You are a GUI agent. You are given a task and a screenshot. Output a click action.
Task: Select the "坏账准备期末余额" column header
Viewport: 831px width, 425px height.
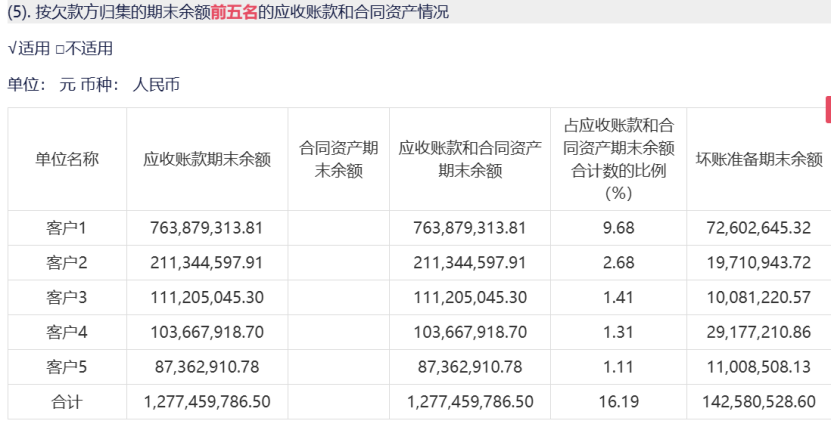[758, 159]
